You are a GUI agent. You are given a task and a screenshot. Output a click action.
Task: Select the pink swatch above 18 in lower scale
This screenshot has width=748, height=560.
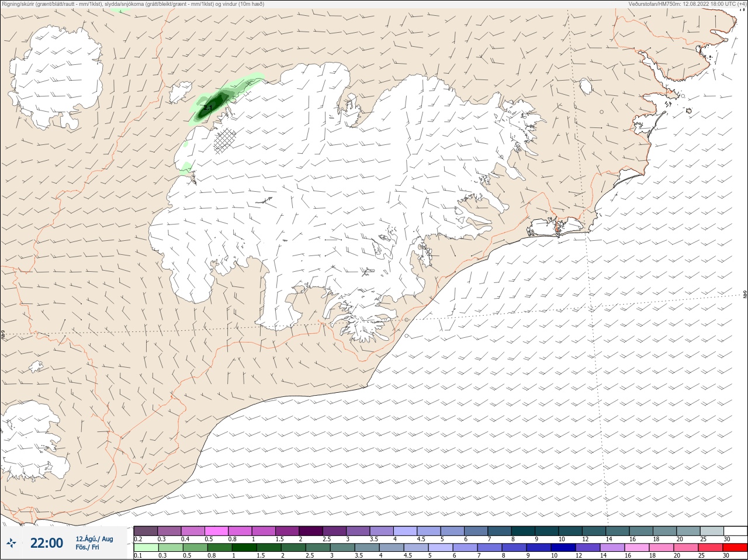[662, 547]
